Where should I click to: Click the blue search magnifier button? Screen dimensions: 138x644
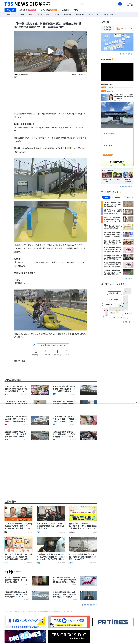pyautogui.click(x=120, y=4)
